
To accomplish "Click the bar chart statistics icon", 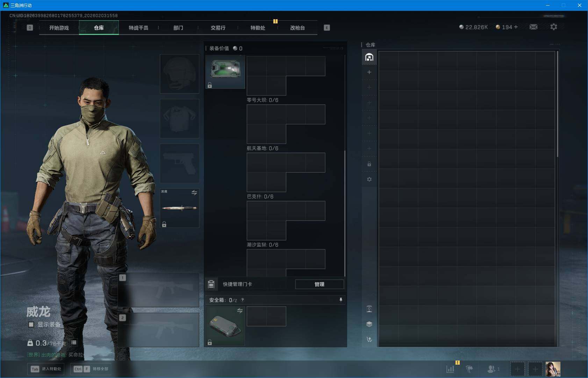I will 450,369.
